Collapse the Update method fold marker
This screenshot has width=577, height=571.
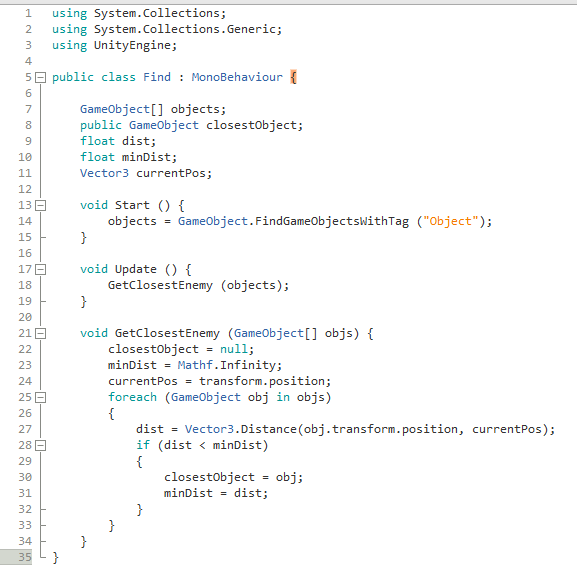point(40,269)
